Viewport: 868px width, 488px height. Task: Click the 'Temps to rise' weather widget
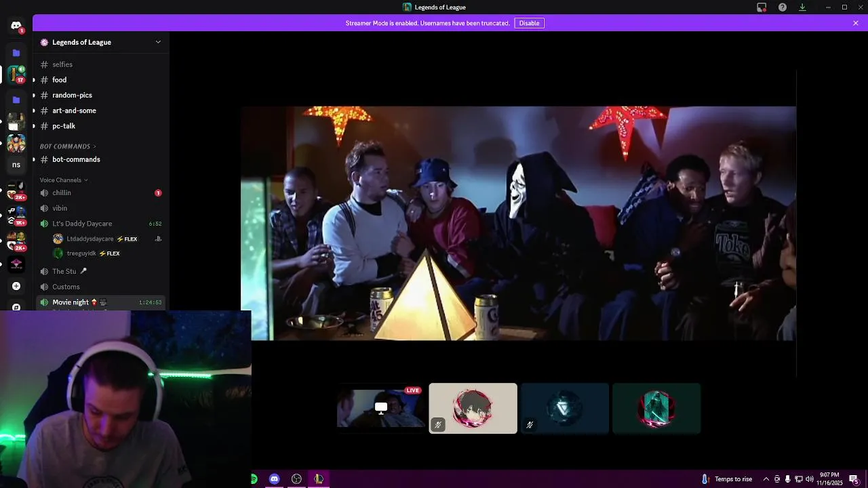point(726,479)
